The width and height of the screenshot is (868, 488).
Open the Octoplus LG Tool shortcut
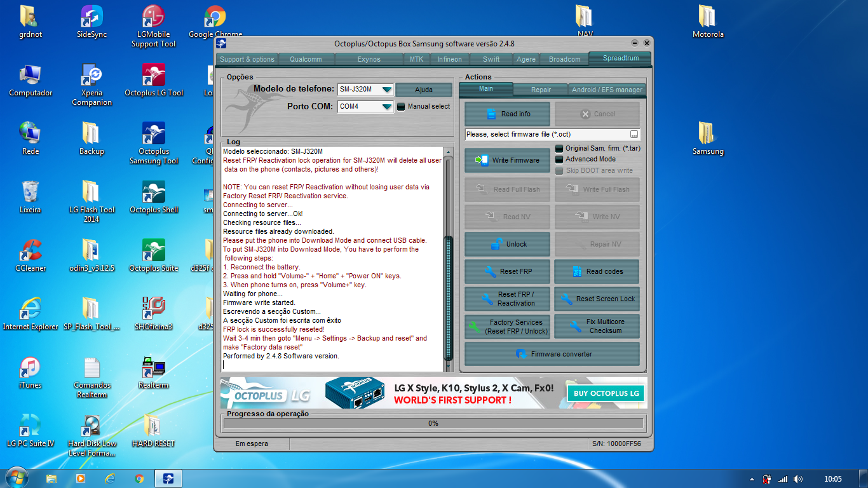pyautogui.click(x=153, y=81)
